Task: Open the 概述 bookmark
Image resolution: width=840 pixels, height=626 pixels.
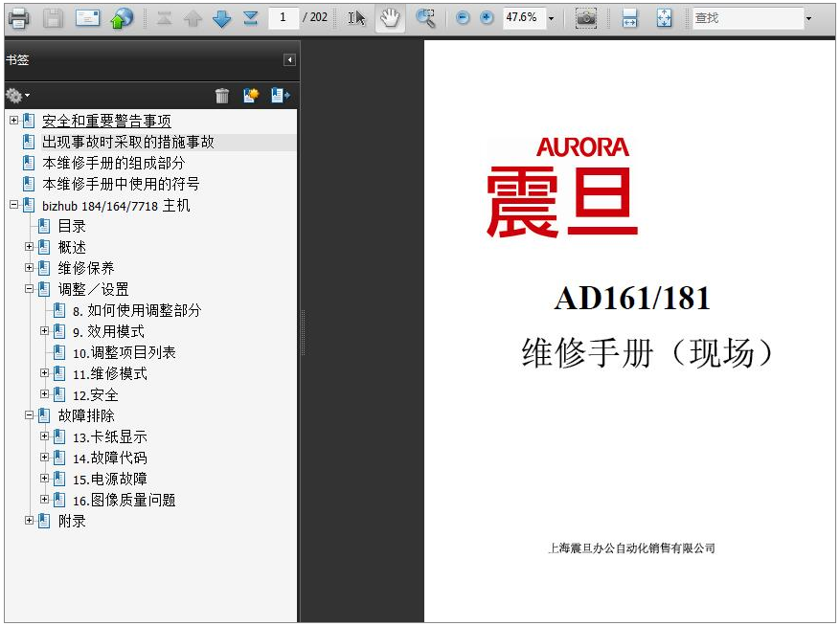Action: [72, 247]
